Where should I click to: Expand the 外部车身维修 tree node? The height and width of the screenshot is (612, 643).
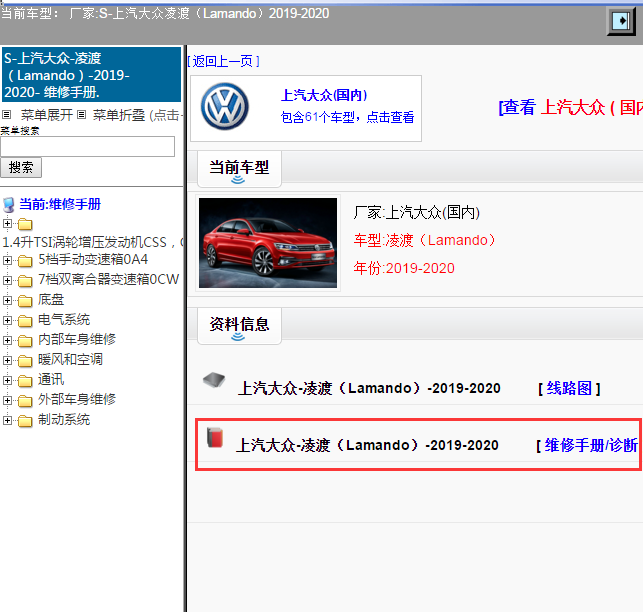[x=7, y=400]
